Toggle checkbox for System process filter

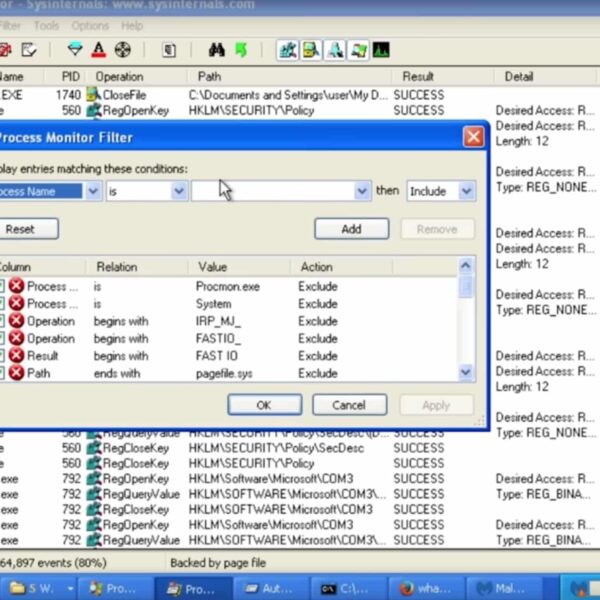[2, 303]
